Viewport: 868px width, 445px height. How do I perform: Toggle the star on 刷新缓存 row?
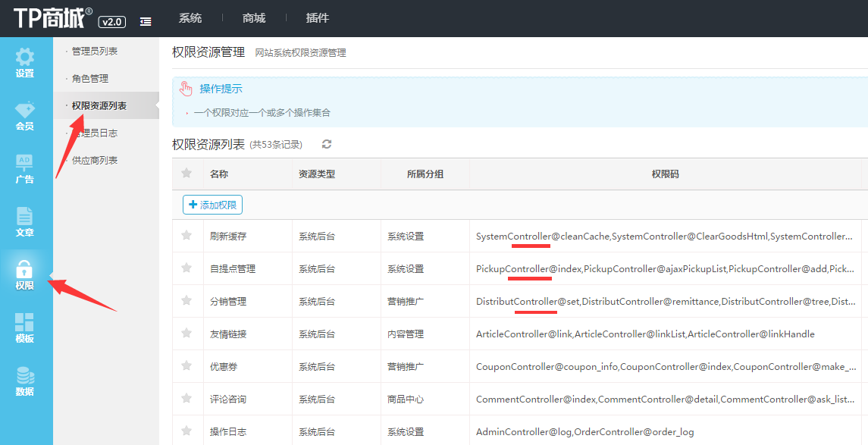(x=186, y=236)
